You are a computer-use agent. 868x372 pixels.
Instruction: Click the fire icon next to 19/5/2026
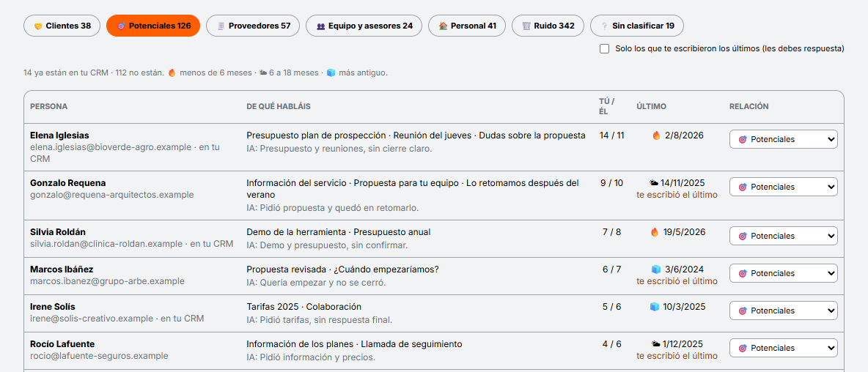click(x=655, y=232)
